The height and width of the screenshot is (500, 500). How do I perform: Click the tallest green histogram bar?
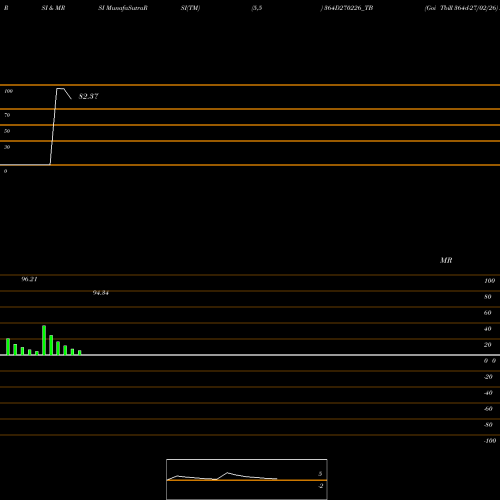[x=44, y=340]
